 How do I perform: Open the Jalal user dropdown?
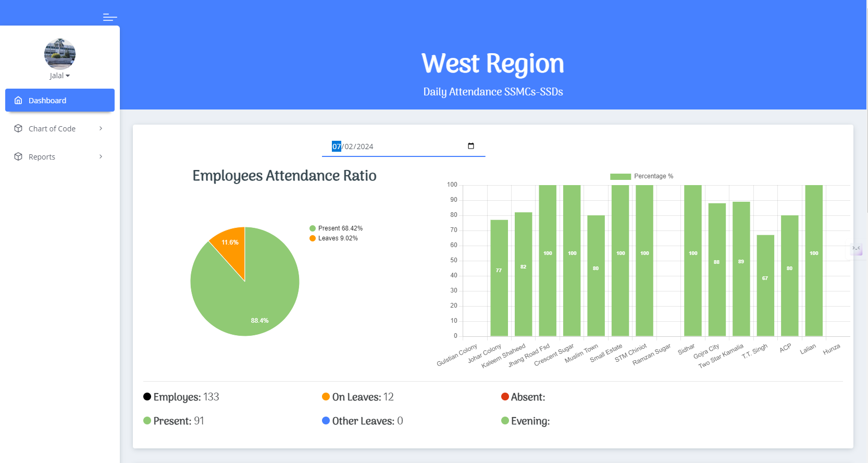(60, 76)
